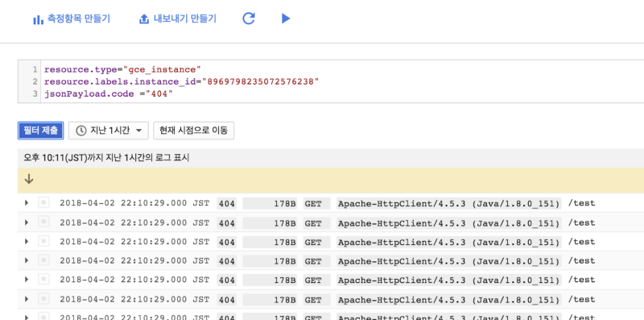Image resolution: width=644 pixels, height=320 pixels.
Task: Click the severity icon on the first log row
Action: 43,203
